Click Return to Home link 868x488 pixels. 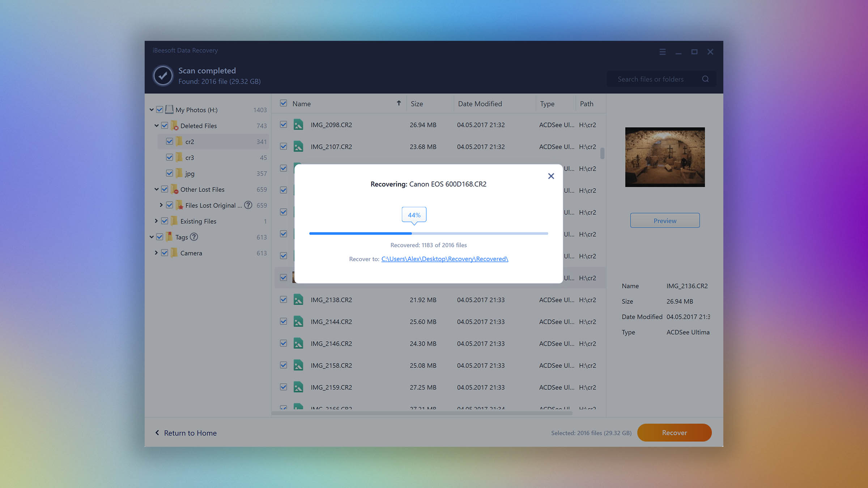(190, 433)
